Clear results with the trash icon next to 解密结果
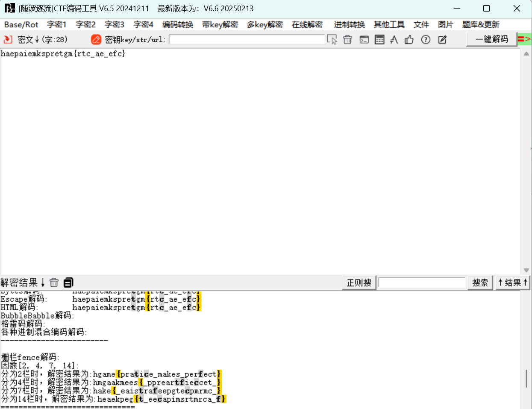The image size is (532, 409). (54, 282)
